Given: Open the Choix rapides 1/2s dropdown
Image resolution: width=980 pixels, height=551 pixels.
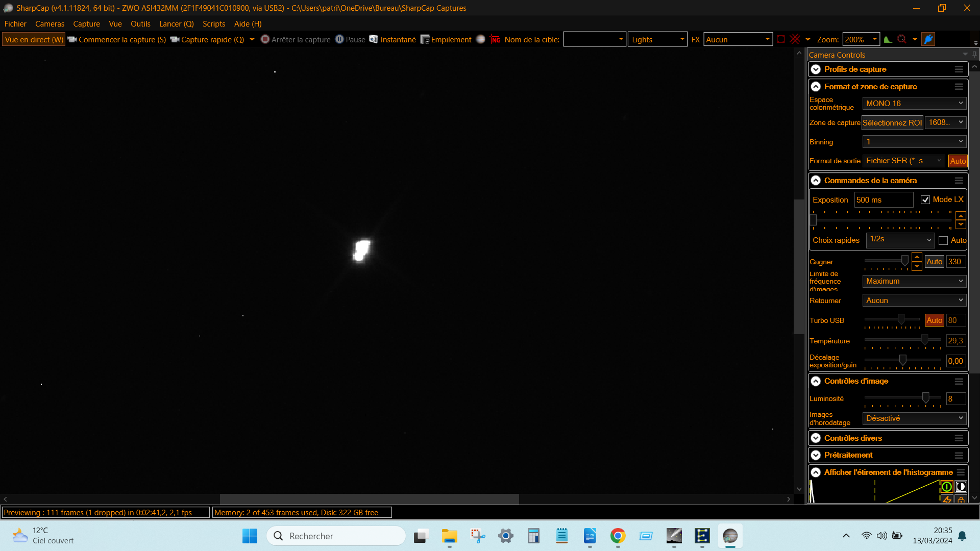Looking at the screenshot, I should 900,240.
